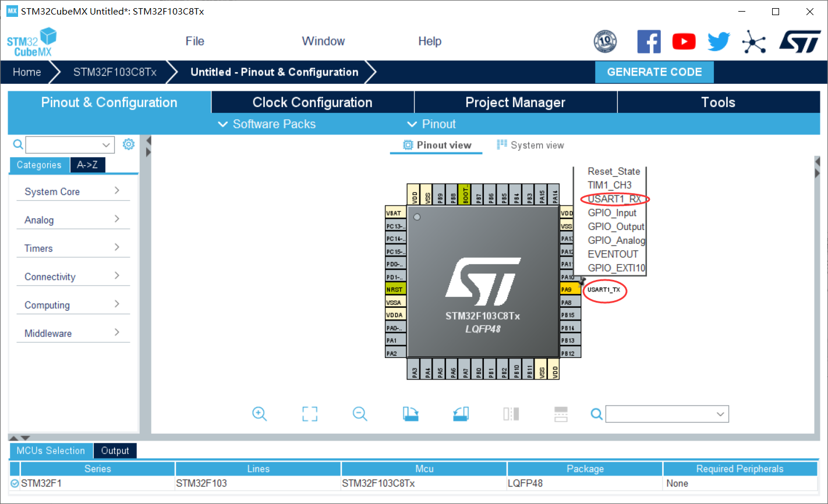Click the ST logo in the top corner

[x=800, y=41]
